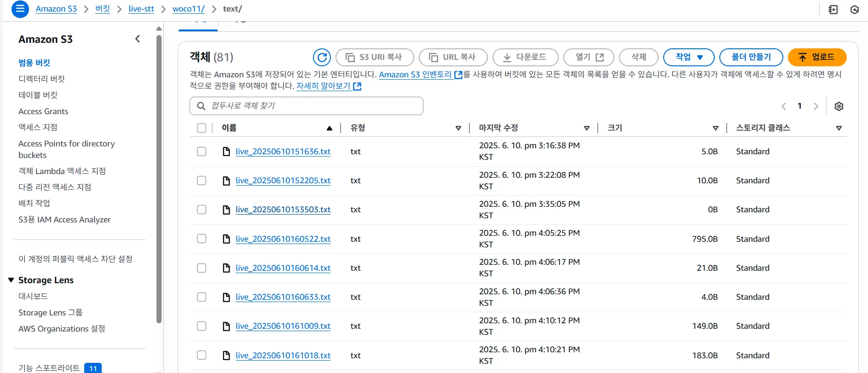The width and height of the screenshot is (868, 373).
Task: Collapse the Storage Lens section
Action: pyautogui.click(x=11, y=280)
